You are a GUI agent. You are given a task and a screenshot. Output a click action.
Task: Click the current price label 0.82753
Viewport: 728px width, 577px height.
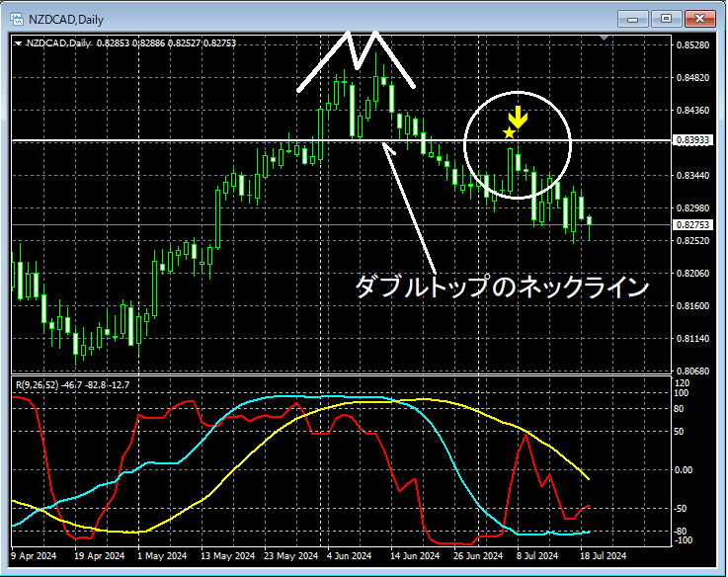[x=692, y=225]
